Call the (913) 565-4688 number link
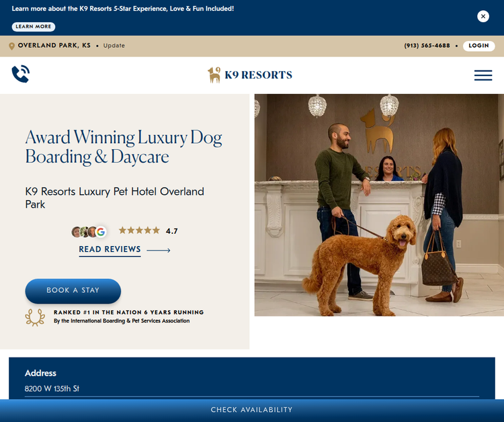504x422 pixels. [x=427, y=46]
